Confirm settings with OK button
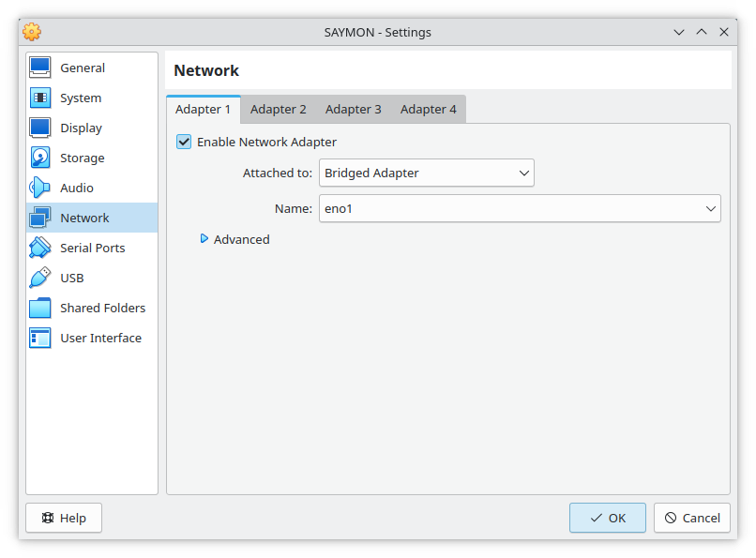 click(608, 518)
